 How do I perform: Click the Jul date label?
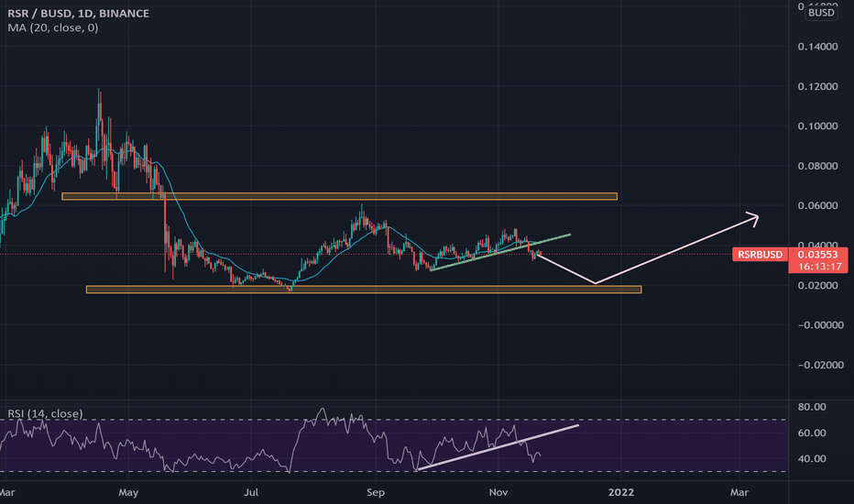point(251,493)
